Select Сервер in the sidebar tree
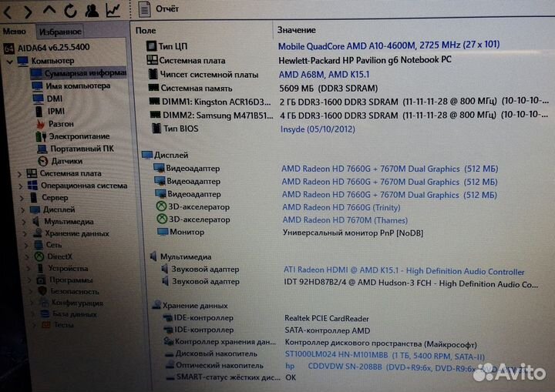This screenshot has height=392, width=555. pyautogui.click(x=49, y=197)
